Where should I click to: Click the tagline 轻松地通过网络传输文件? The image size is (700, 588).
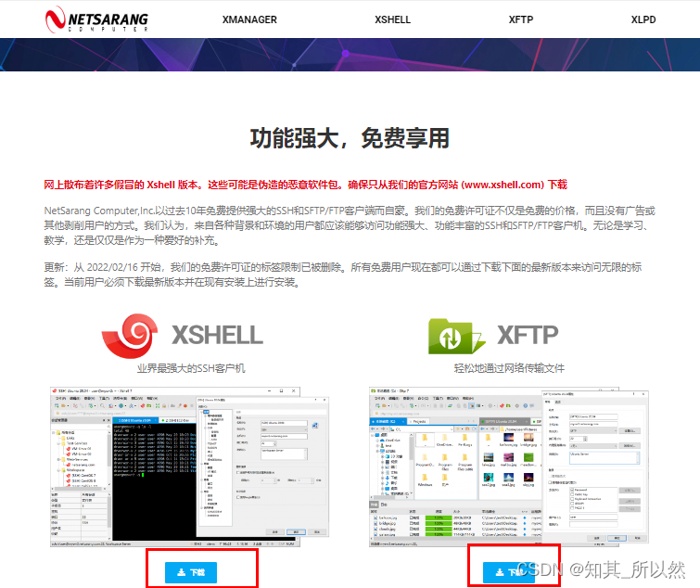pyautogui.click(x=509, y=368)
